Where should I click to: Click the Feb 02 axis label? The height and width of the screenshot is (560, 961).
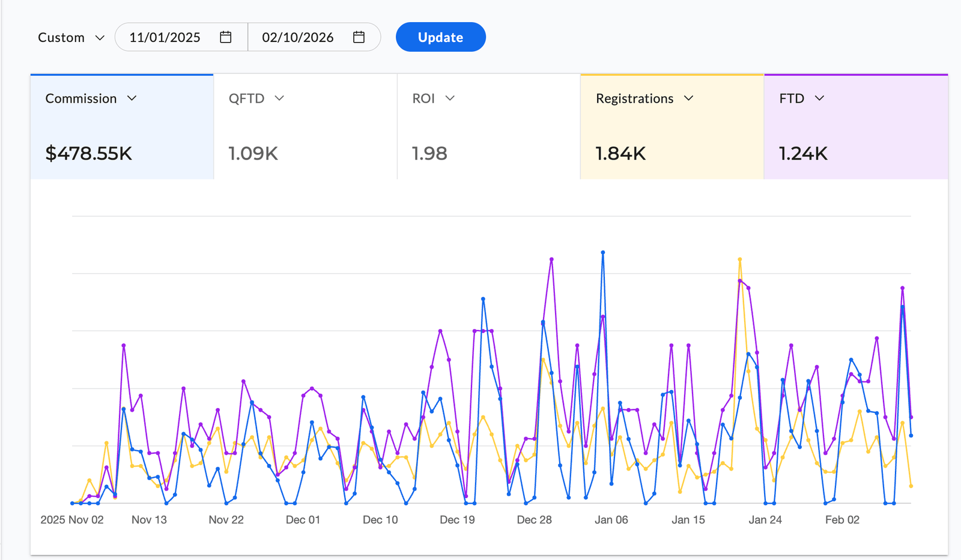pyautogui.click(x=842, y=520)
